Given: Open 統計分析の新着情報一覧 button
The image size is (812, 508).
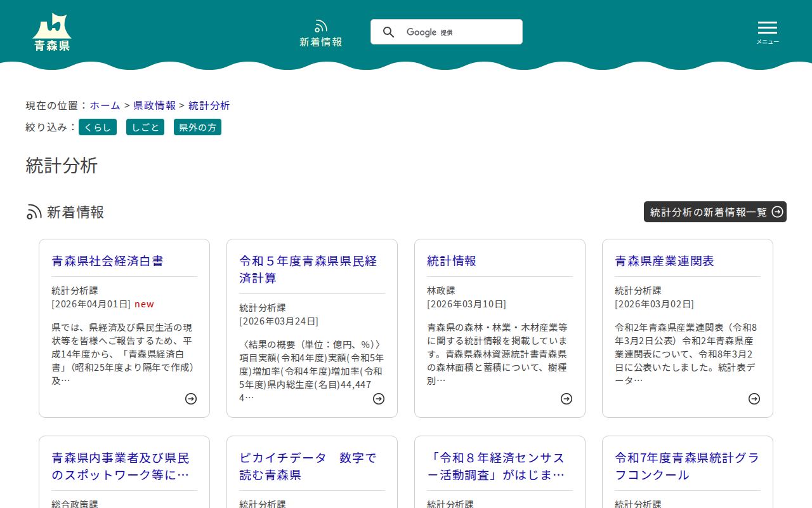Looking at the screenshot, I should (x=715, y=212).
